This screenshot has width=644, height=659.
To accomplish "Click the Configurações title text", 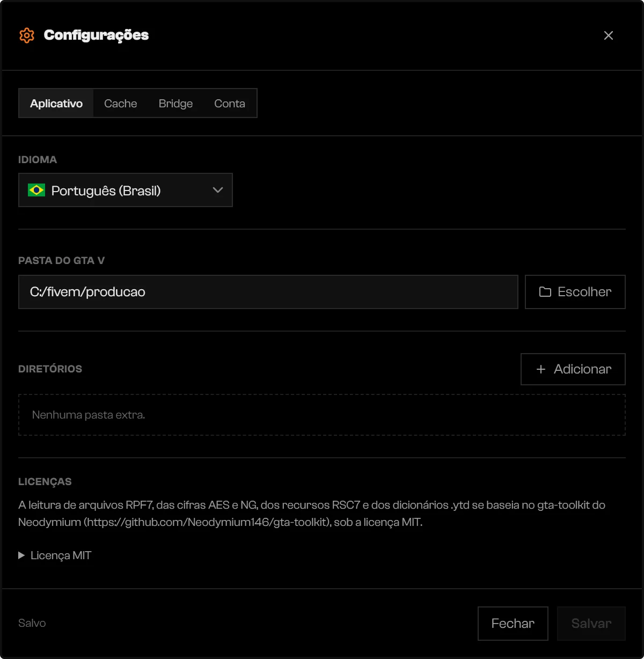I will tap(97, 35).
